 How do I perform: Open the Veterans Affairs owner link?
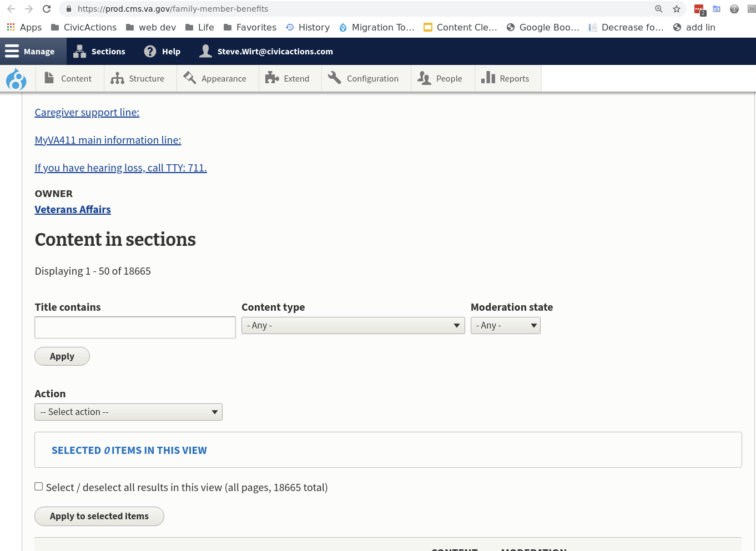(x=73, y=209)
